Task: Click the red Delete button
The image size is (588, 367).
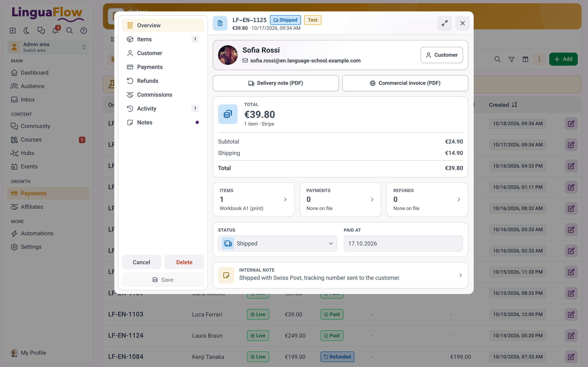Action: 184,262
